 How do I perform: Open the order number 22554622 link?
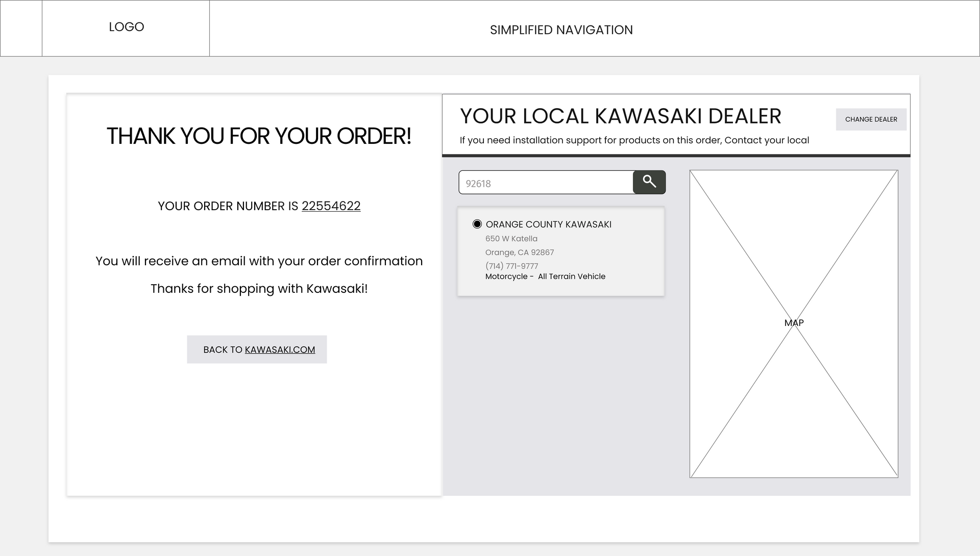331,206
